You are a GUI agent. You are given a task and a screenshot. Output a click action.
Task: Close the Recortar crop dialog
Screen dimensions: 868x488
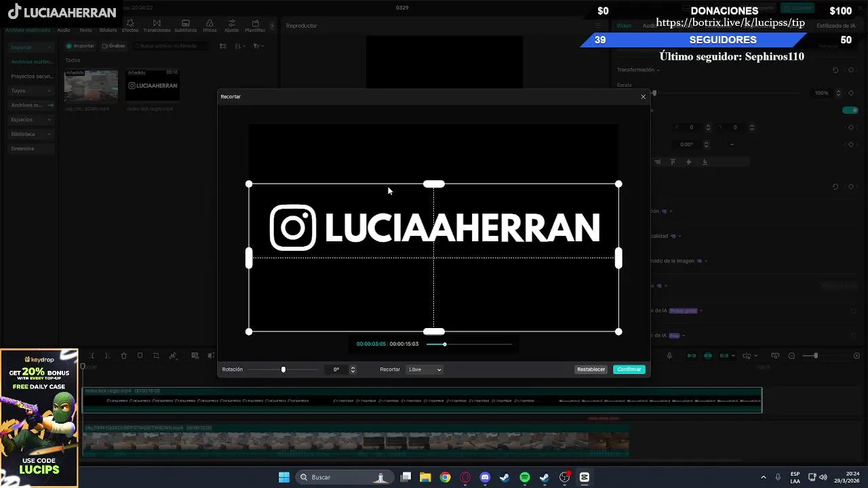(x=643, y=97)
